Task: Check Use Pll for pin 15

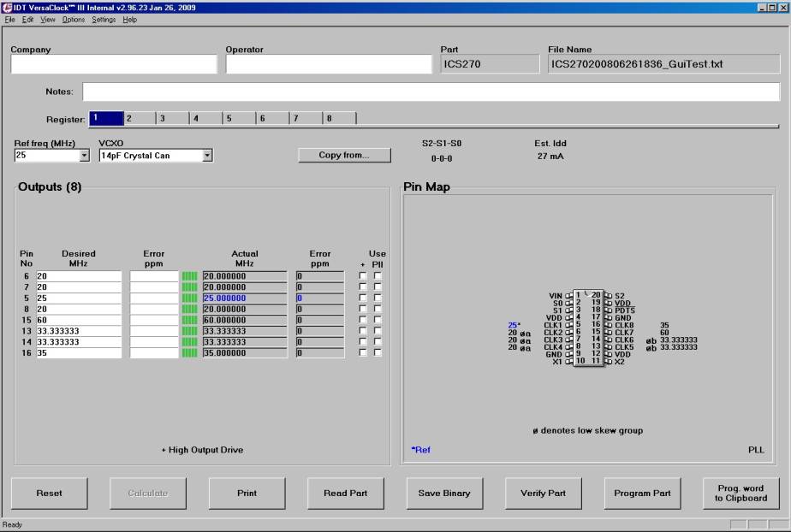Action: [x=378, y=319]
